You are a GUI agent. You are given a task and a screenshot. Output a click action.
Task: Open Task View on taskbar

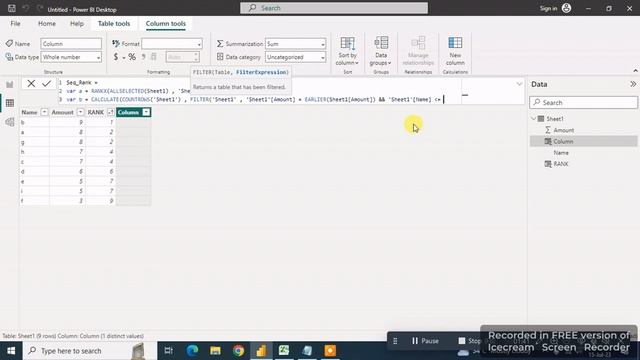coord(168,351)
